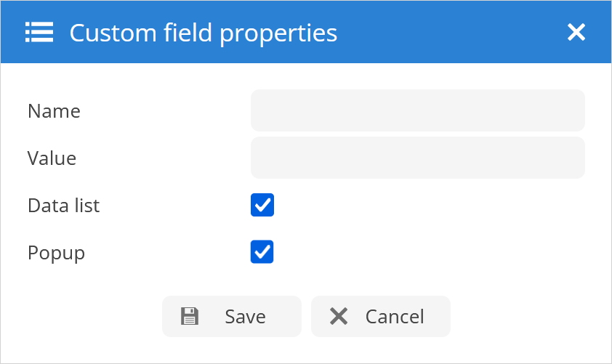Click the word "Cancel" on the button
The width and height of the screenshot is (612, 364).
pos(395,317)
